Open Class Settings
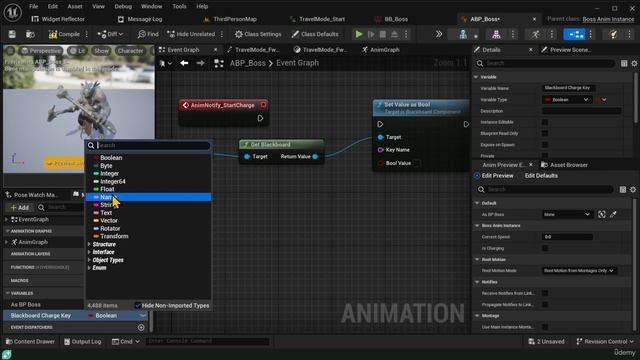The width and height of the screenshot is (640, 360). click(x=258, y=34)
